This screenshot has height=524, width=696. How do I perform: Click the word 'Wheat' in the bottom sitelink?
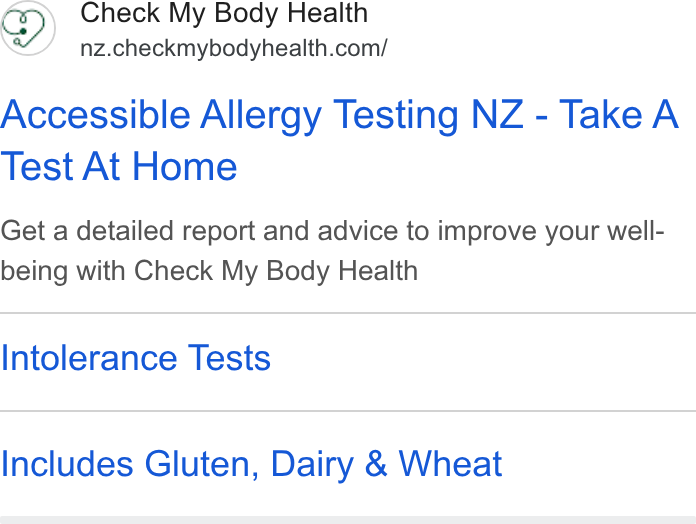pos(450,464)
